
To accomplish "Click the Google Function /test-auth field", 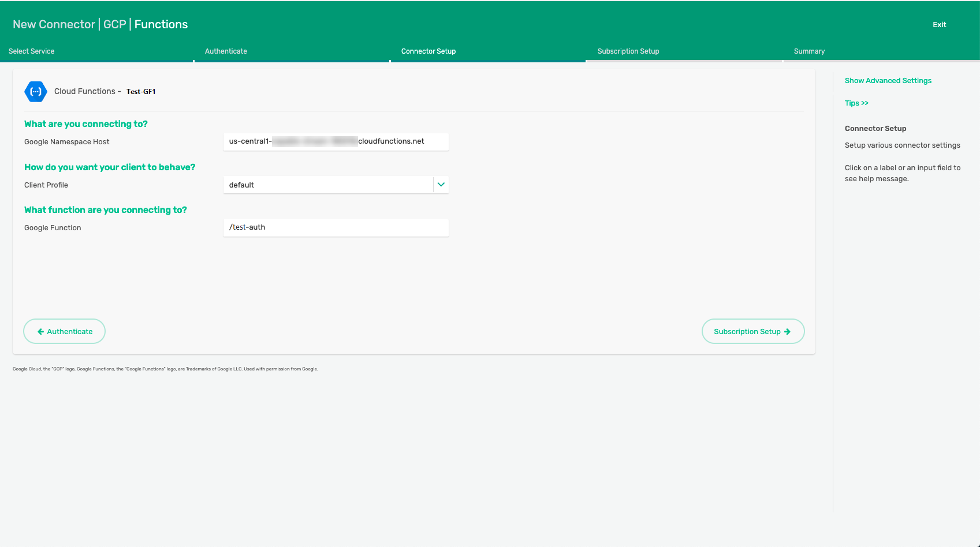I will (x=336, y=227).
